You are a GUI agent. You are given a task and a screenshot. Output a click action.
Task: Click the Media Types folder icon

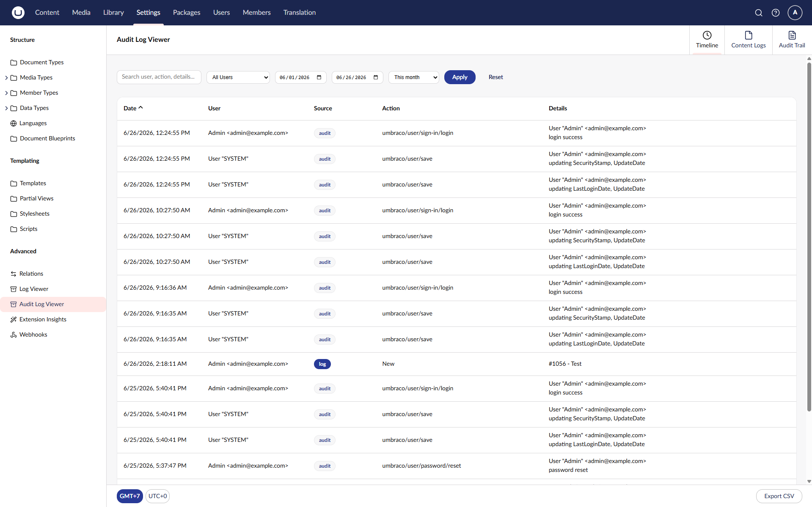coord(14,78)
